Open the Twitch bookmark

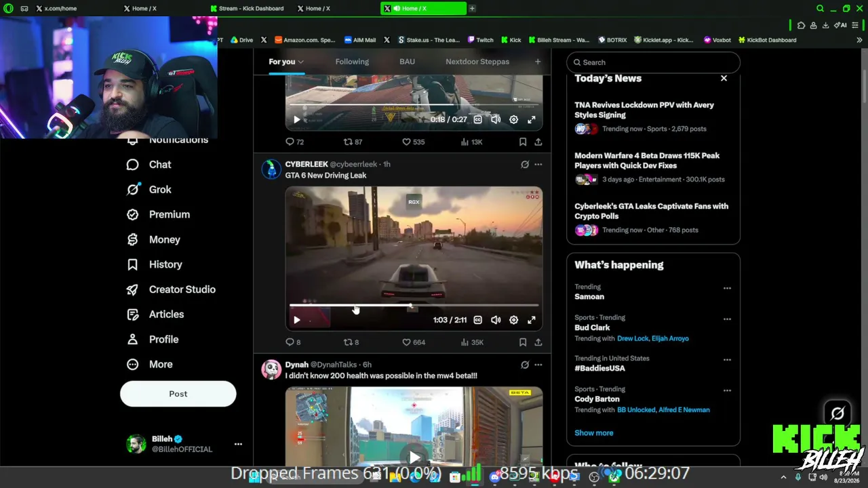(x=480, y=40)
